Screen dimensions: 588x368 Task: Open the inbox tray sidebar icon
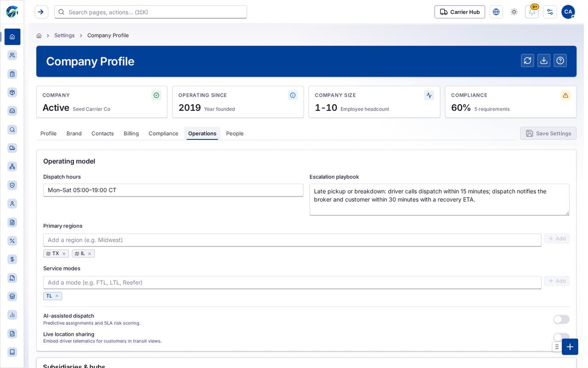12,111
